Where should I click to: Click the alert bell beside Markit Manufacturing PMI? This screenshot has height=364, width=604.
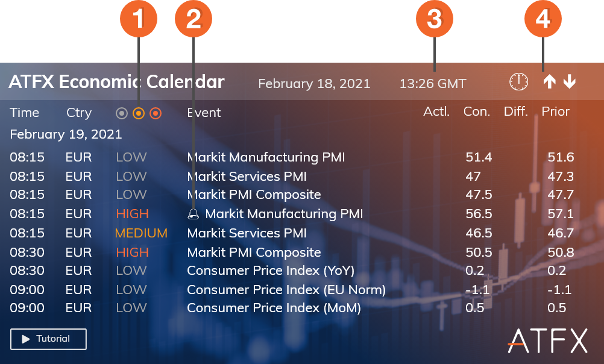point(193,214)
